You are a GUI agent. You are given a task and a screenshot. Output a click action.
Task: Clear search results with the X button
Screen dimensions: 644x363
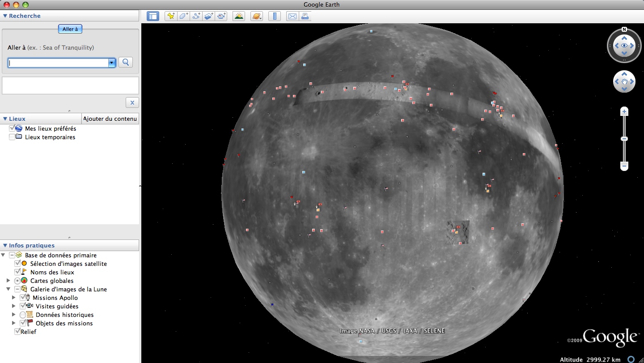pyautogui.click(x=132, y=102)
